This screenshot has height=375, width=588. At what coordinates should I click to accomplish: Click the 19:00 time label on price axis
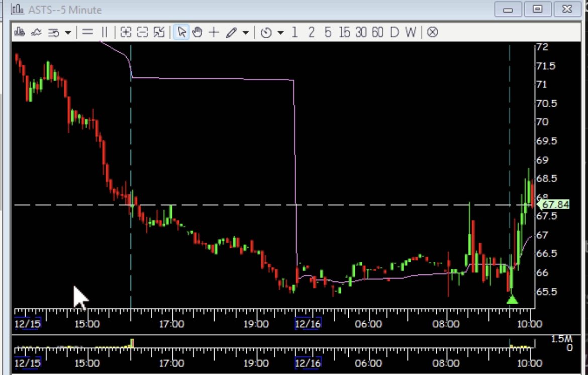[256, 324]
